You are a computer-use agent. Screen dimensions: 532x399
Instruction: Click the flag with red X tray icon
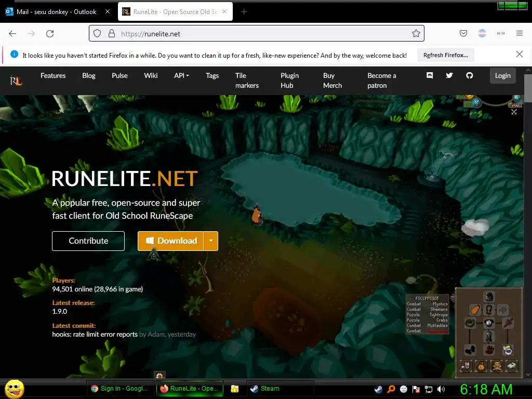[x=416, y=389]
